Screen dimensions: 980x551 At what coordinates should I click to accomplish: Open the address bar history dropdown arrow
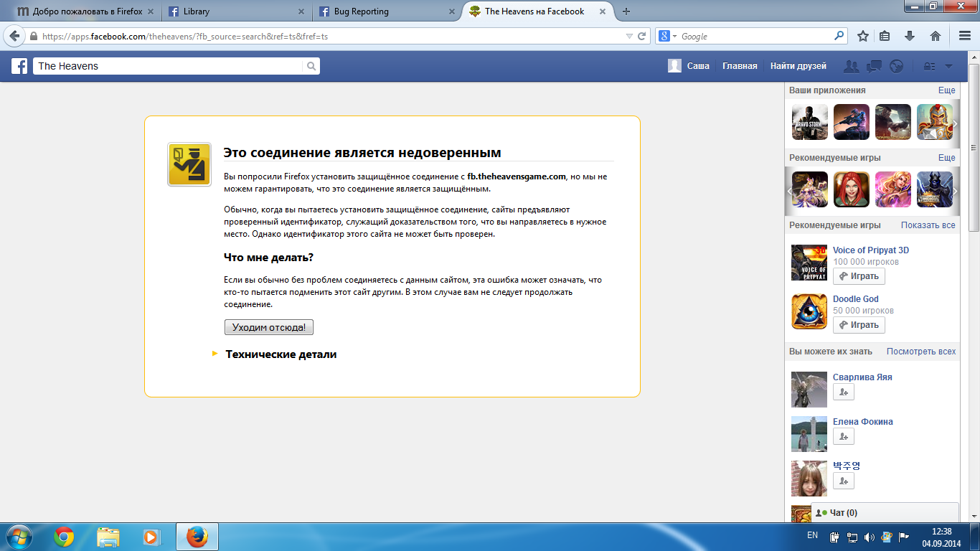click(x=629, y=36)
